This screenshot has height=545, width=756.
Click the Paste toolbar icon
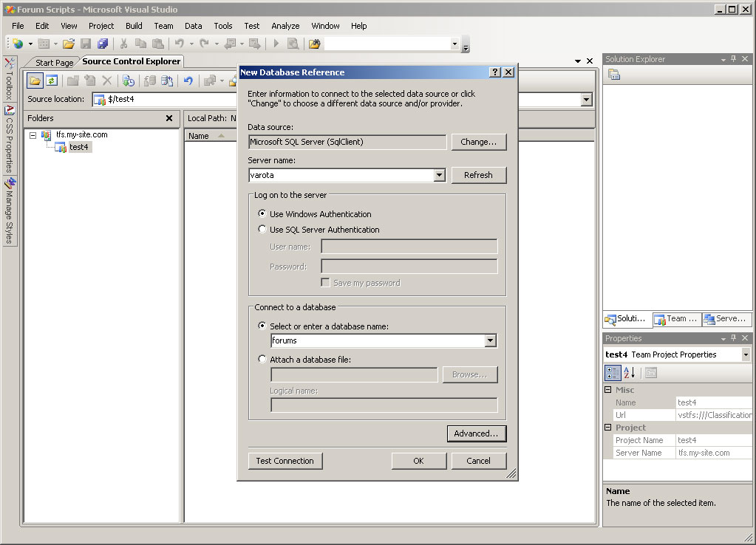click(157, 44)
